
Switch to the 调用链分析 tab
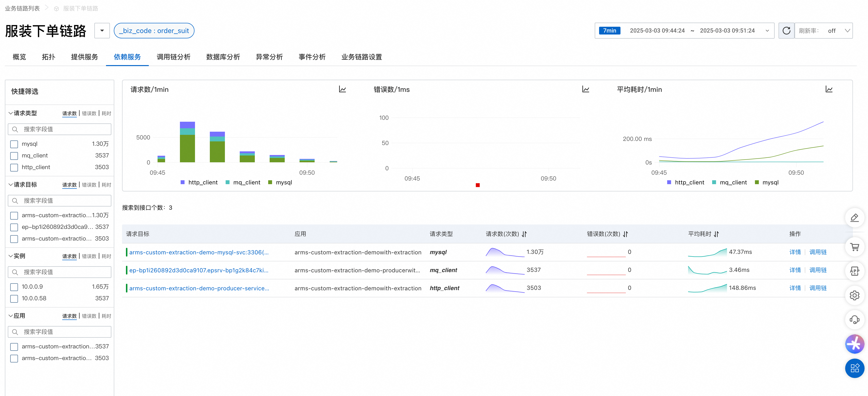pyautogui.click(x=174, y=57)
